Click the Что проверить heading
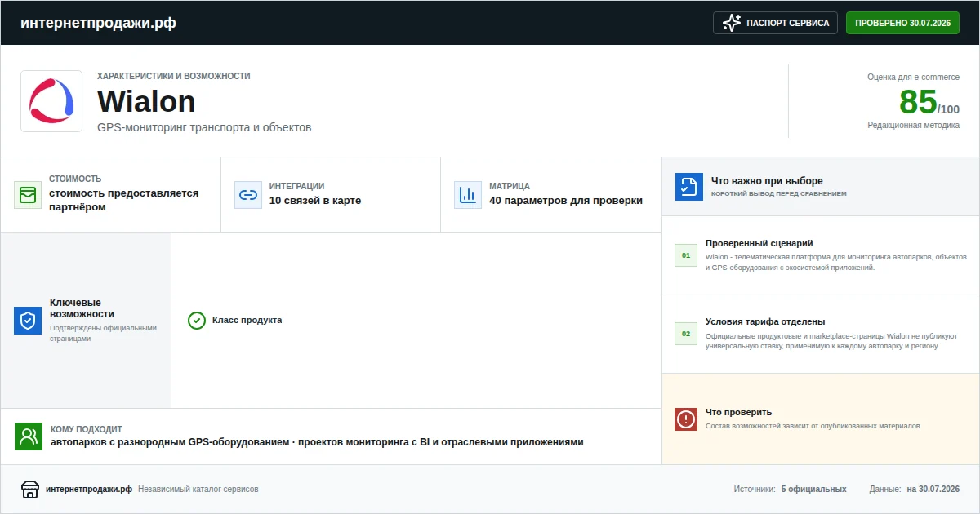980x514 pixels. [x=738, y=412]
